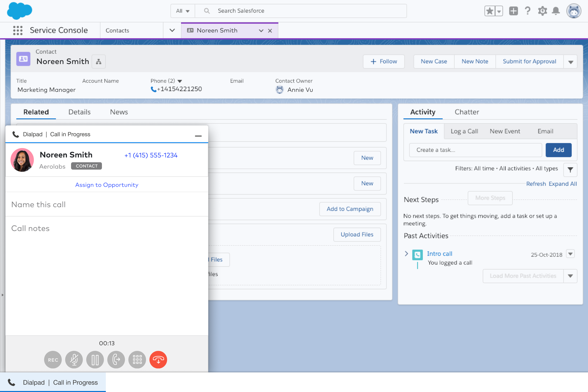
Task: Mute the microphone in Dialpad
Action: tap(74, 360)
